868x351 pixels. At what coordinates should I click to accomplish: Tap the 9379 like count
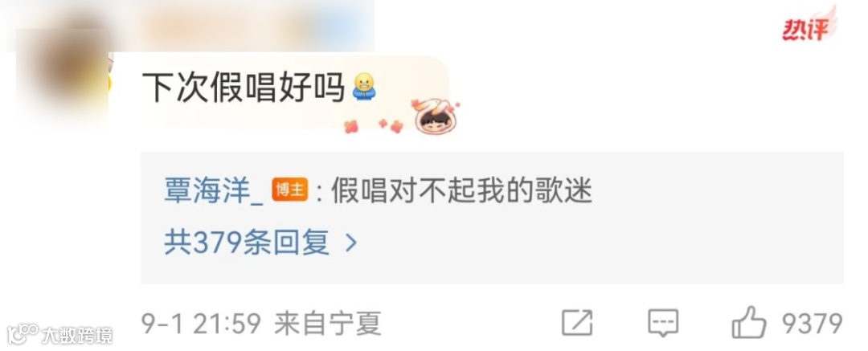click(x=812, y=324)
